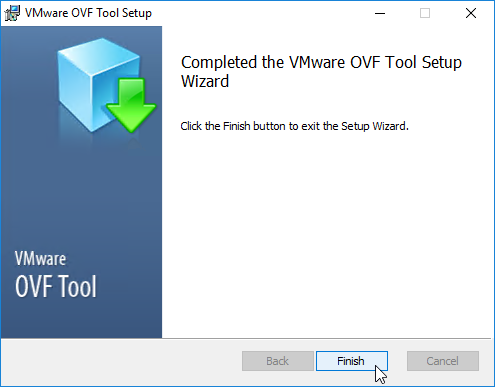Click the word Wizard in the heading
The image size is (495, 387).
(205, 81)
